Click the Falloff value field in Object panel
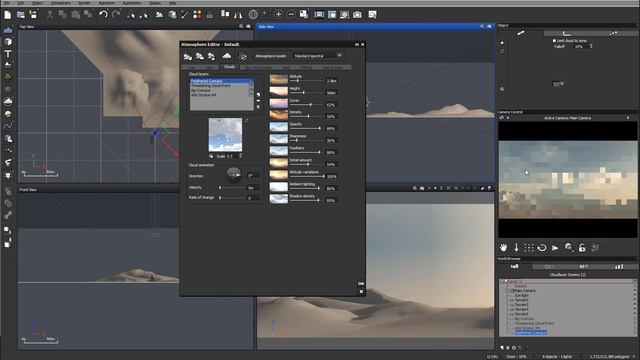The width and height of the screenshot is (640, 360). 581,47
